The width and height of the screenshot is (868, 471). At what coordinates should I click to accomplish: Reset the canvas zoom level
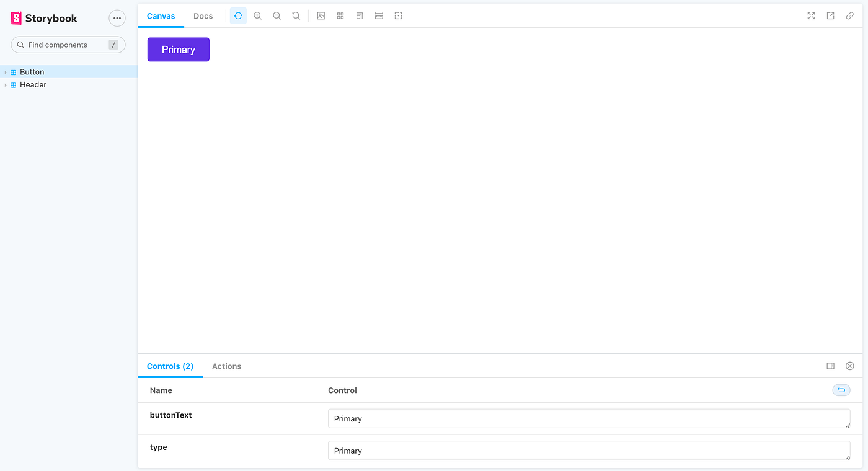[x=296, y=15]
